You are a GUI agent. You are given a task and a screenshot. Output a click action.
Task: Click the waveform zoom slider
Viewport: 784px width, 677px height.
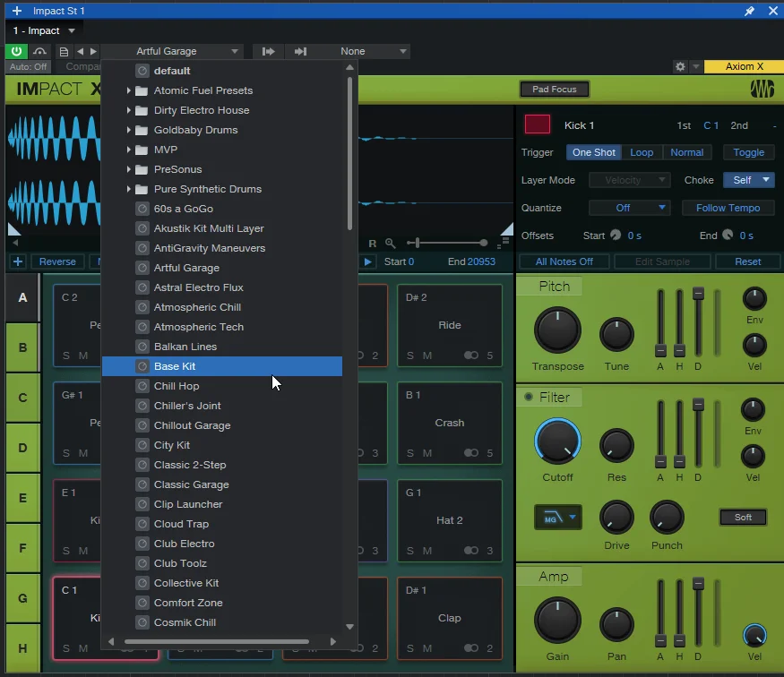447,243
